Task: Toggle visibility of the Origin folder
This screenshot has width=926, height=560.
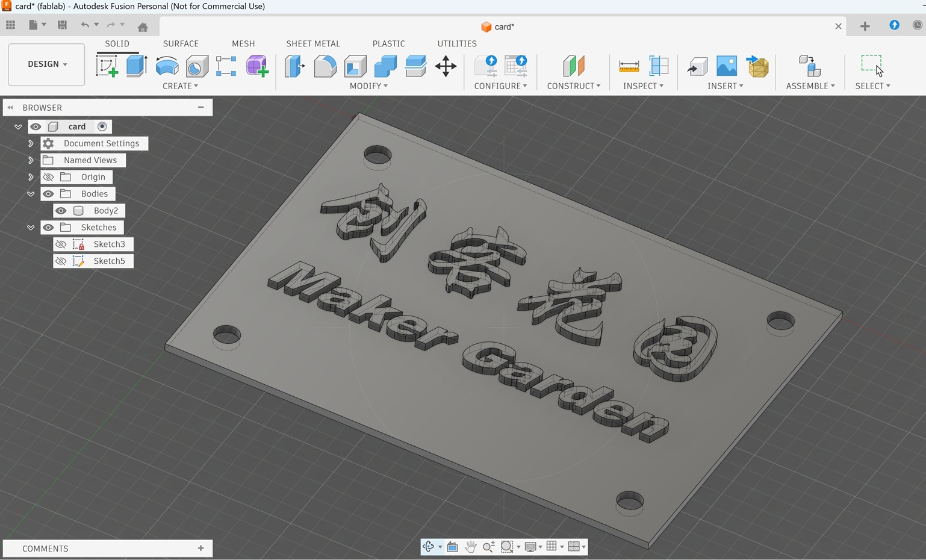Action: (48, 177)
